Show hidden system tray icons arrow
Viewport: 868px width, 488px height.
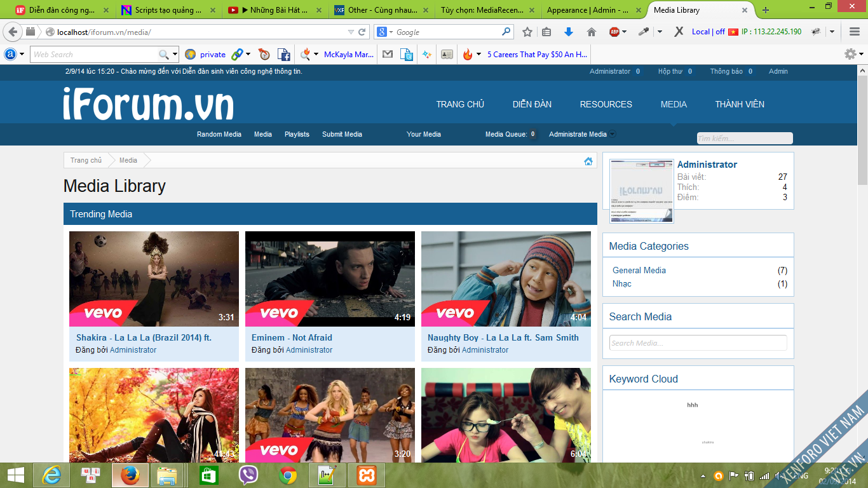(x=703, y=475)
